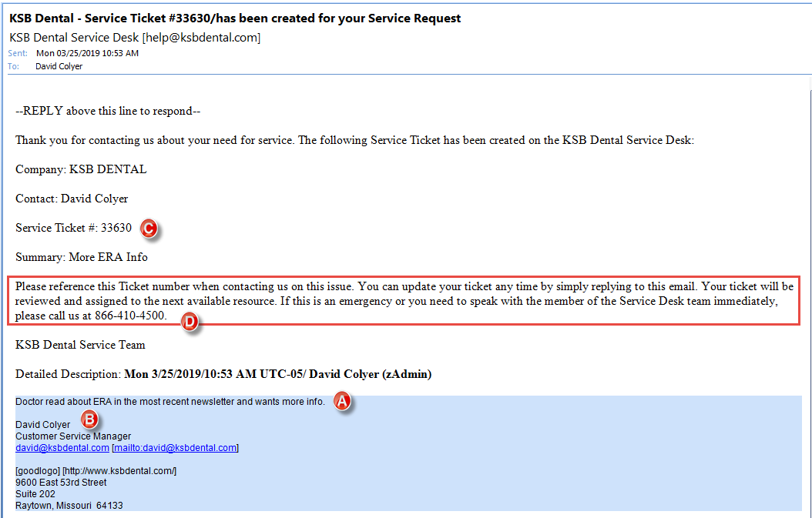
Task: Click the Contact: David Colyer line
Action: (72, 199)
